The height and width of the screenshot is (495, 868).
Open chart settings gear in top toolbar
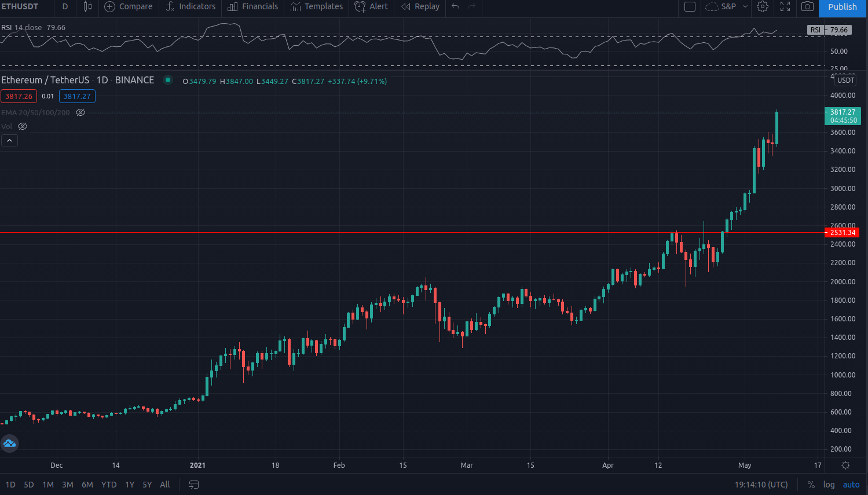click(763, 7)
